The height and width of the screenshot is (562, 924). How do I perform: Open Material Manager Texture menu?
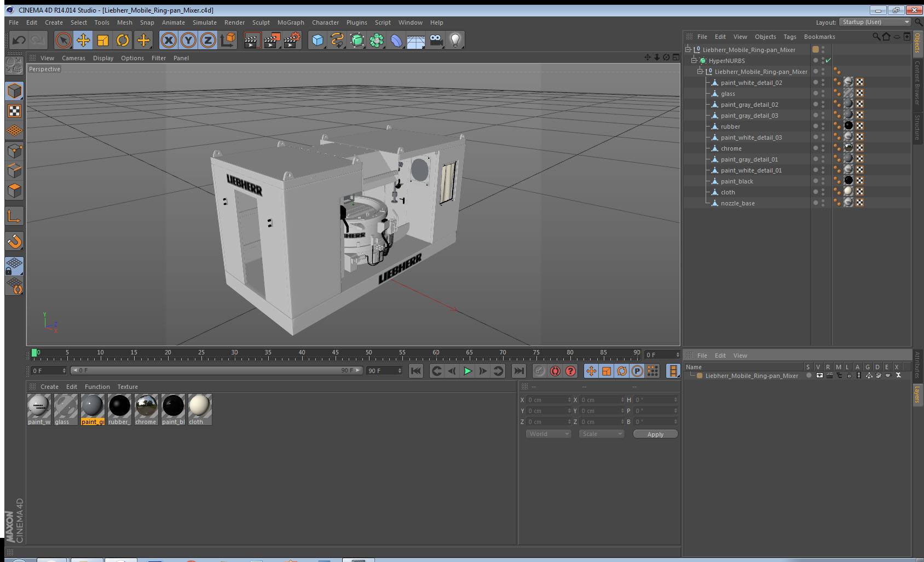point(128,387)
